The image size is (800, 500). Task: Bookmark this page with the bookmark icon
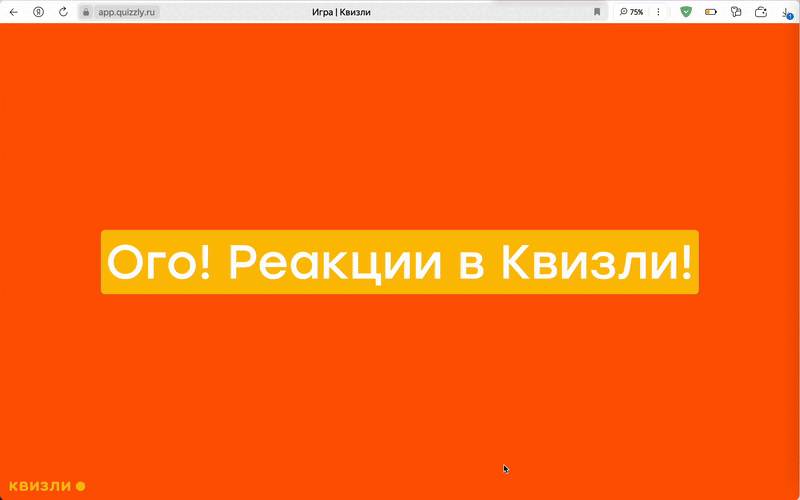pos(597,12)
